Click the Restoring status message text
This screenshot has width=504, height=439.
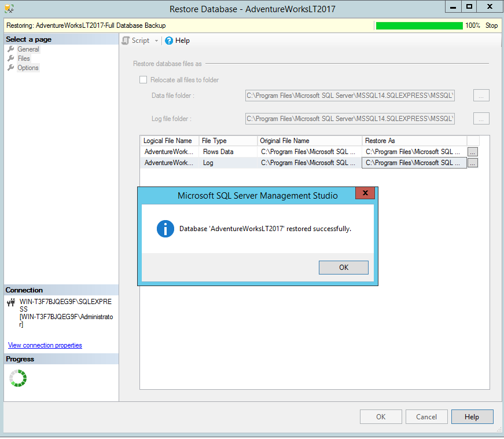tap(86, 25)
